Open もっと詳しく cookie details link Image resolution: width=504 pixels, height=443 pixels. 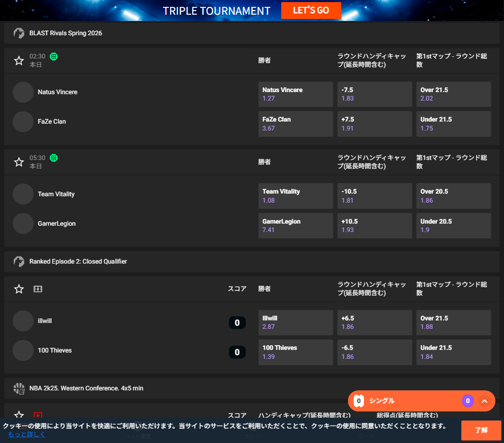[27, 435]
